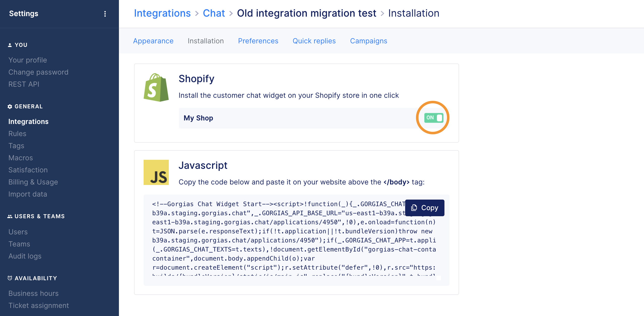Image resolution: width=644 pixels, height=316 pixels.
Task: Click the Shopify logo icon
Action: coord(156,87)
